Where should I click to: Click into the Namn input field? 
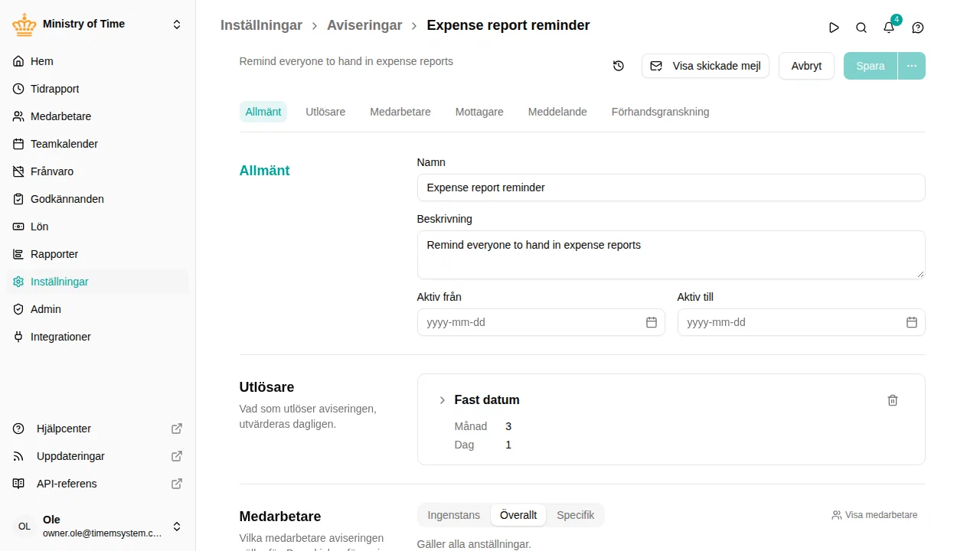pyautogui.click(x=671, y=187)
